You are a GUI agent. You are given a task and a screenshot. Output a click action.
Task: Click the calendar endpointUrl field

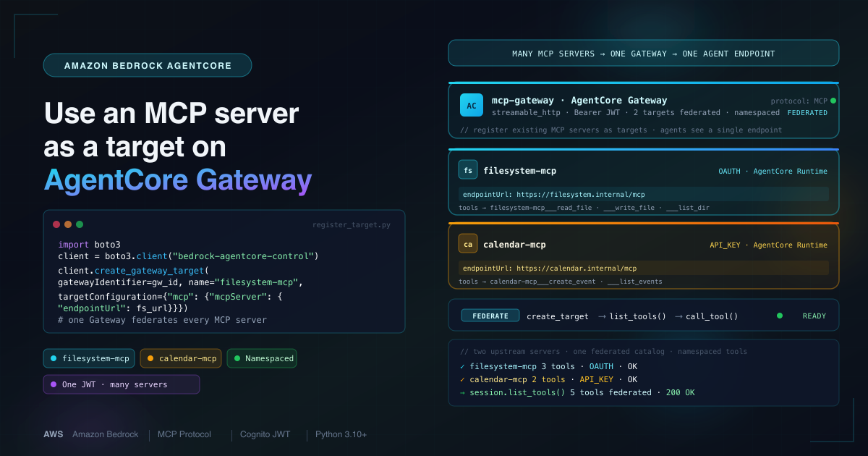(x=644, y=268)
